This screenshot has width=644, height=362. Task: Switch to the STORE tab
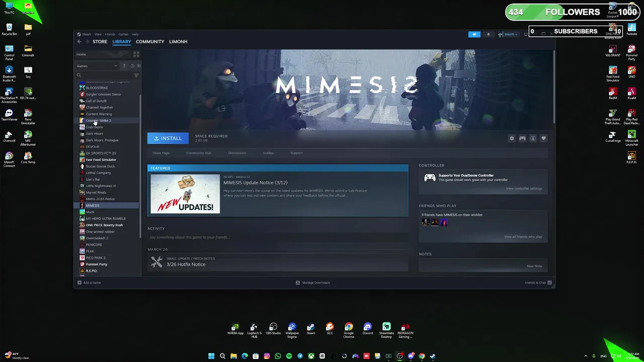pyautogui.click(x=100, y=42)
